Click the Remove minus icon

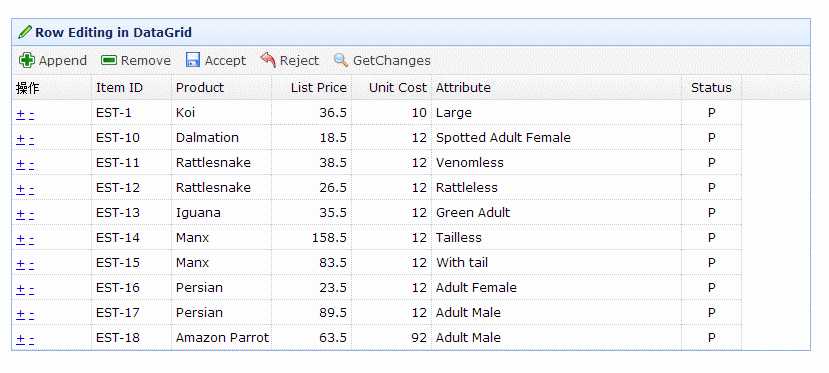pyautogui.click(x=109, y=61)
